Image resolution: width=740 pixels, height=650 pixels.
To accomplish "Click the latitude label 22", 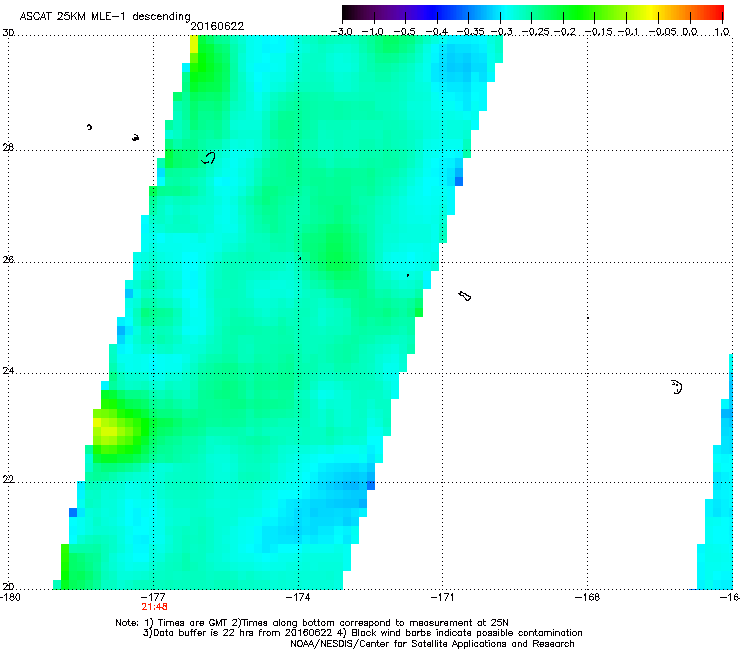I will pyautogui.click(x=8, y=480).
